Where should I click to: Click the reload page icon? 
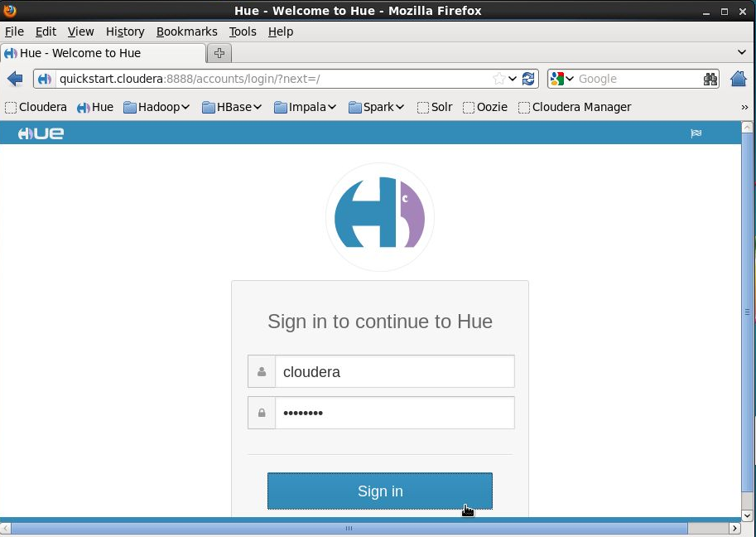(528, 79)
